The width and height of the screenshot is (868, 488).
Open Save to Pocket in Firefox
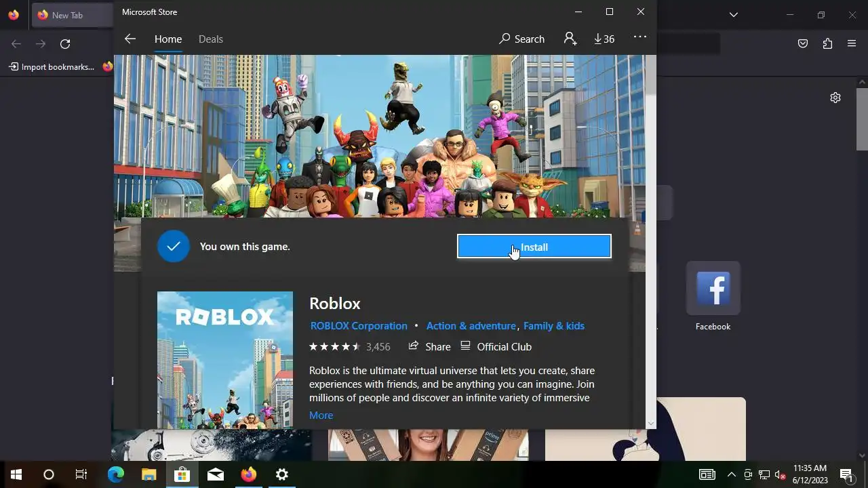point(803,44)
